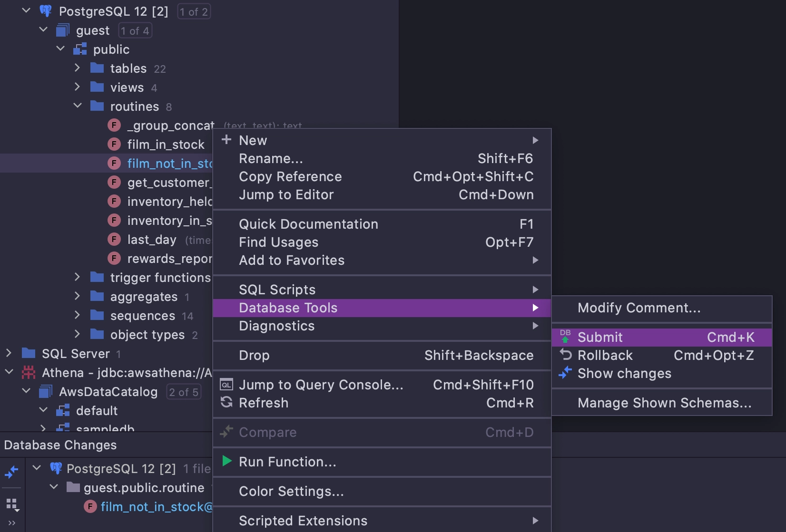Expand the object types folder
The width and height of the screenshot is (786, 532).
pyautogui.click(x=78, y=334)
